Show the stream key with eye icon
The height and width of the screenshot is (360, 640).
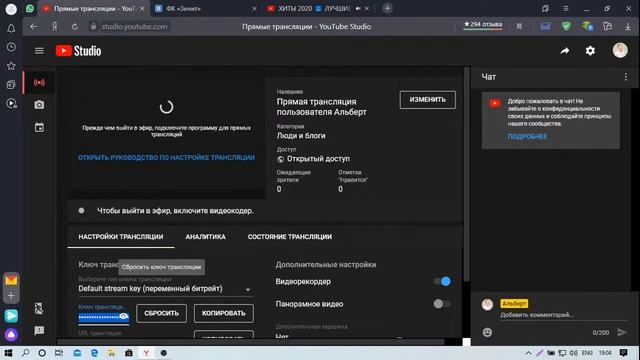[x=124, y=316]
